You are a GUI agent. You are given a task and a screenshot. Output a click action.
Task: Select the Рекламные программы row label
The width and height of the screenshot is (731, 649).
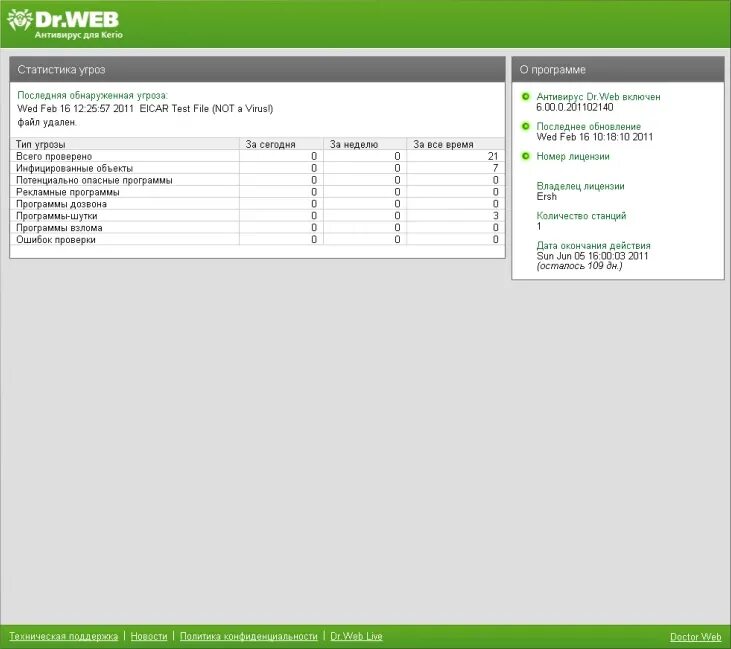pos(68,192)
